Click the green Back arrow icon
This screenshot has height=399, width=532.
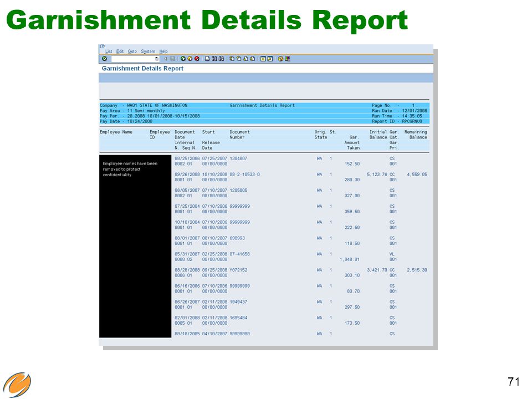click(x=183, y=59)
